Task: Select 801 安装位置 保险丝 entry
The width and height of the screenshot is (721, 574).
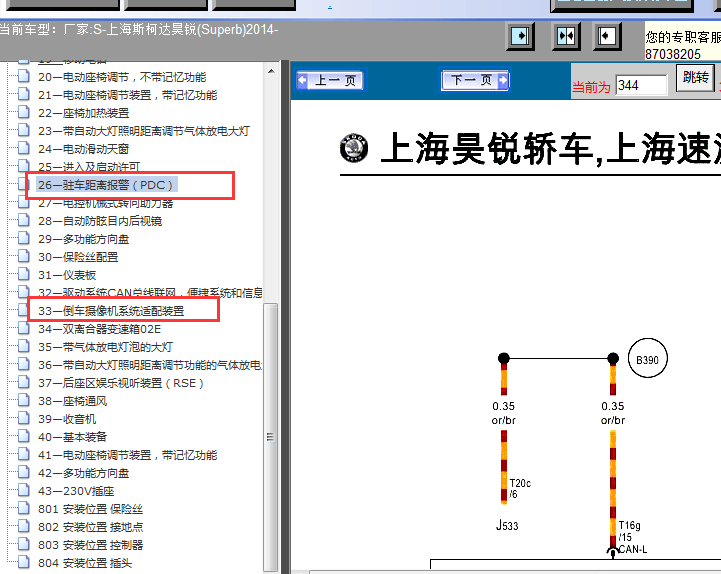Action: coord(90,509)
